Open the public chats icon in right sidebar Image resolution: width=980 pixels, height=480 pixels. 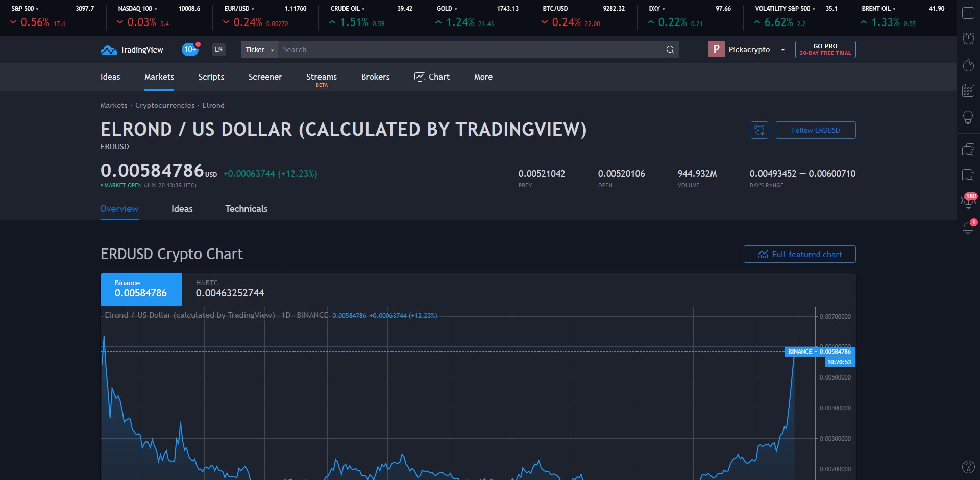coord(968,149)
